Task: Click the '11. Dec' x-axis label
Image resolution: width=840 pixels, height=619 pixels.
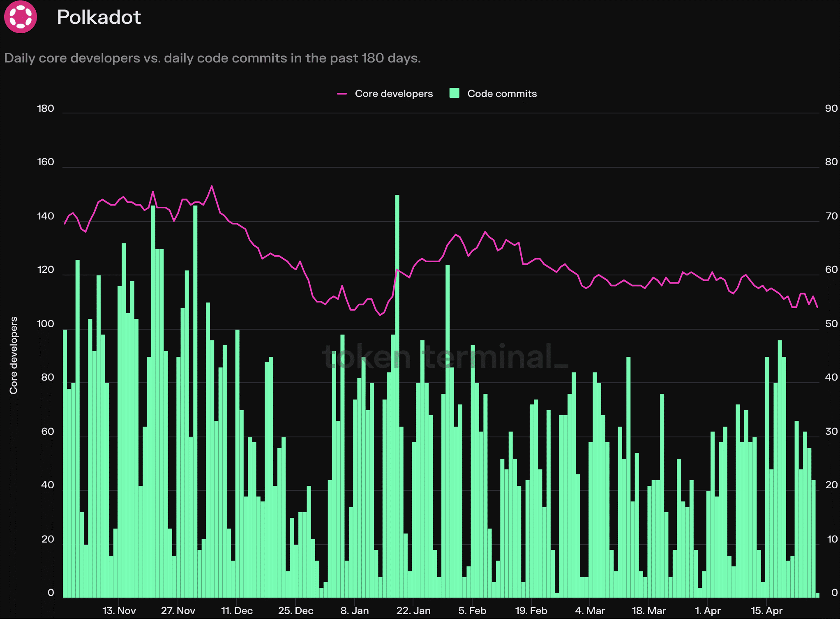Action: coord(237,610)
